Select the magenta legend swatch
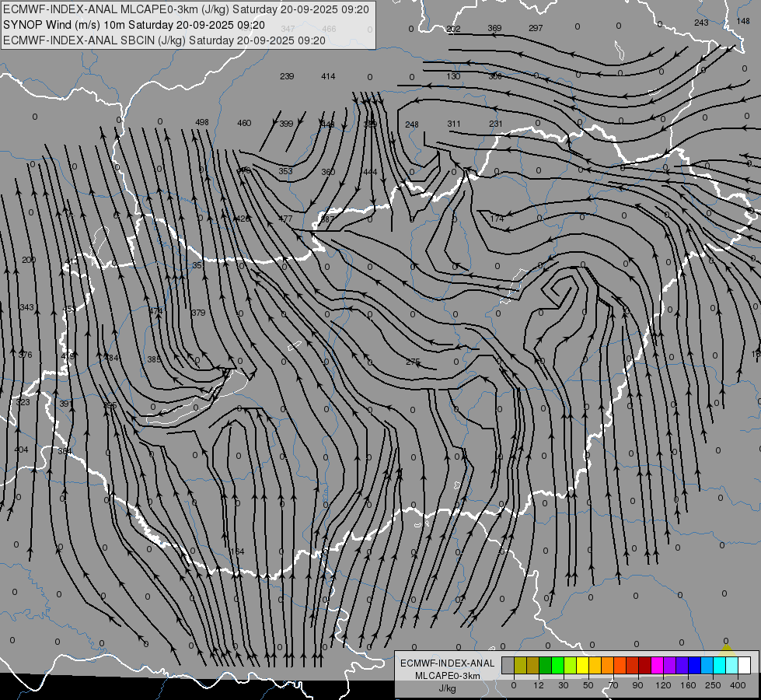This screenshot has height=700, width=761. click(x=657, y=666)
